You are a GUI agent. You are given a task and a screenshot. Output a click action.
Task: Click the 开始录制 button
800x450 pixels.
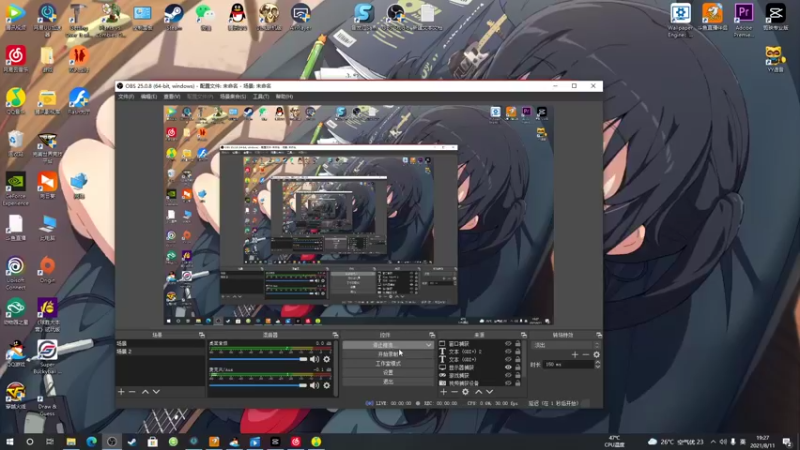pos(388,354)
